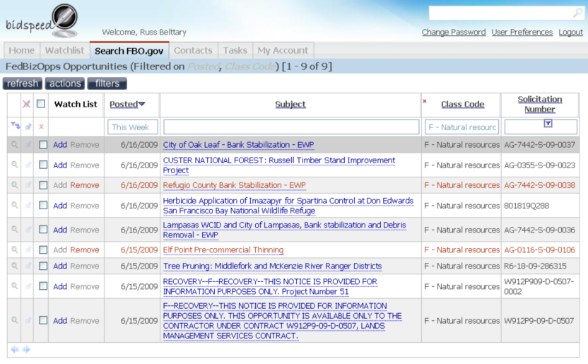Click the filter arrows icon in filter row
Screen dimensions: 588x364
15,126
